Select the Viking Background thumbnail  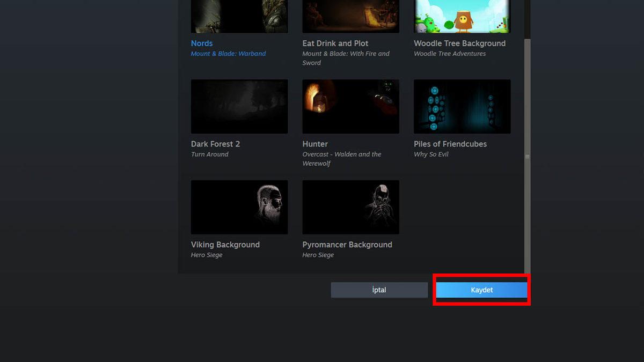pyautogui.click(x=239, y=207)
